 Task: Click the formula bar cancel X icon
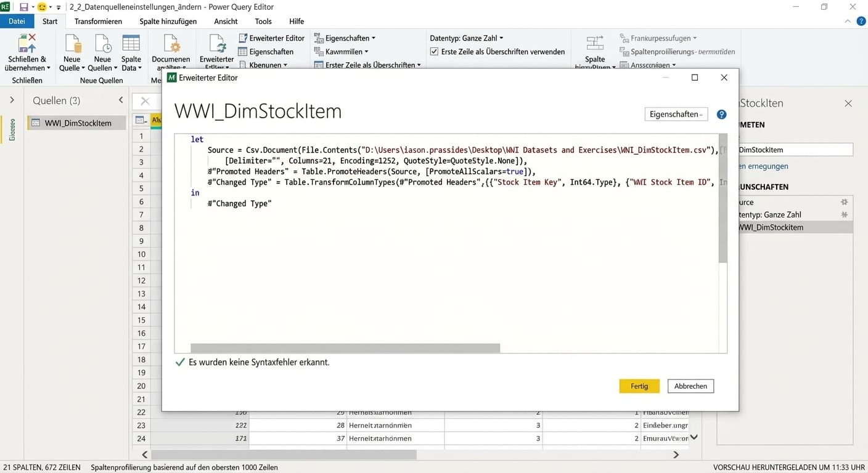pyautogui.click(x=145, y=101)
